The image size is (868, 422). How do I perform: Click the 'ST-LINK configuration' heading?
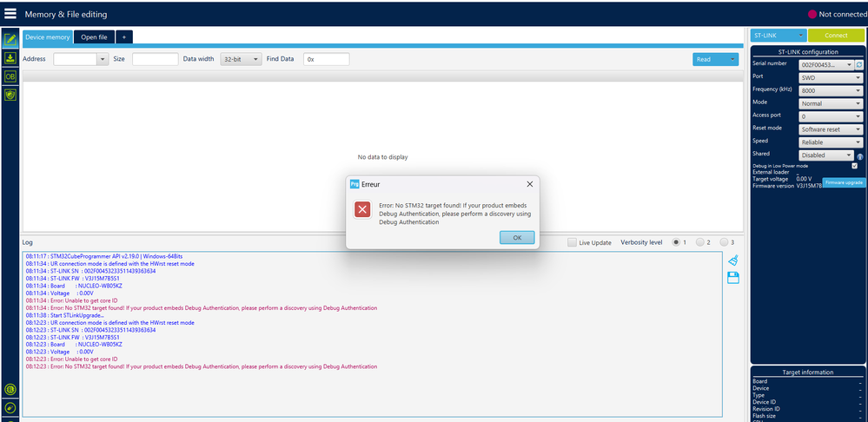click(x=808, y=52)
